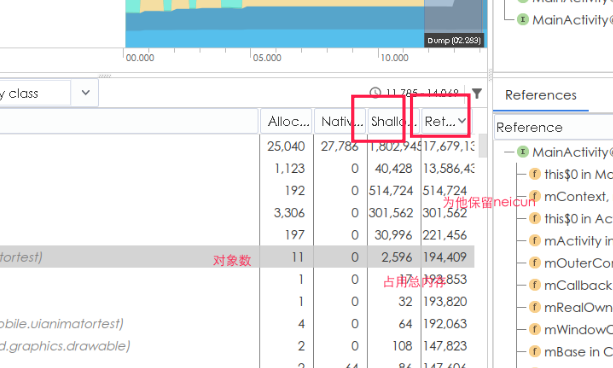Sort by Retained size column header
The width and height of the screenshot is (613, 368).
[446, 121]
